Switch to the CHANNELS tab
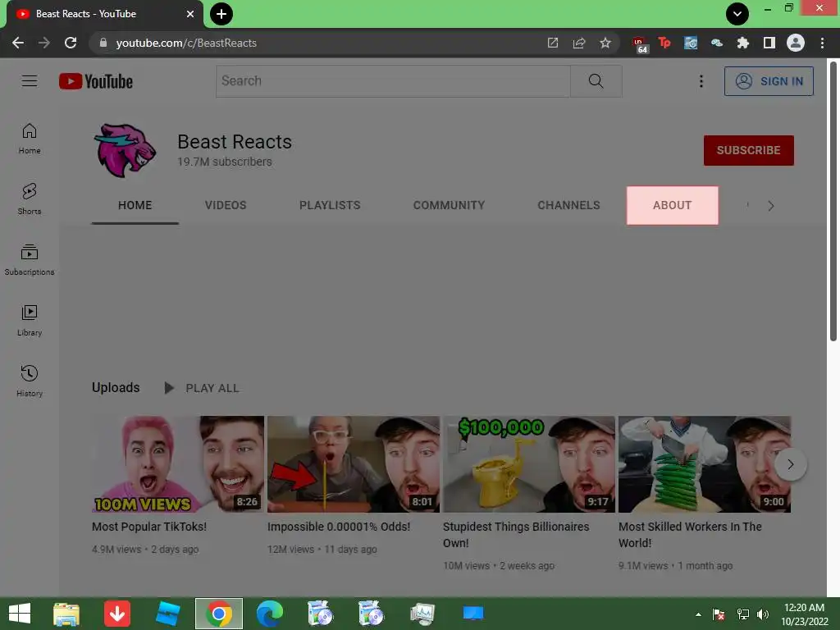The height and width of the screenshot is (630, 840). 568,205
